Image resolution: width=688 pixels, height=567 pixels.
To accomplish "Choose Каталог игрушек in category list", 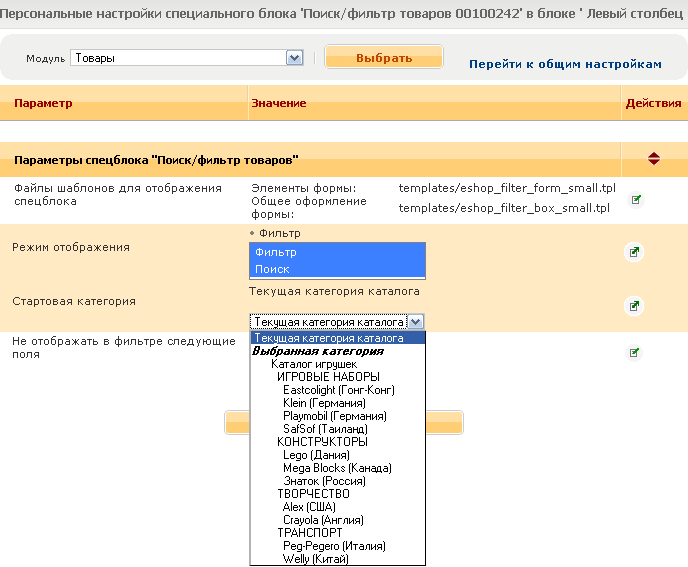I will coord(314,364).
